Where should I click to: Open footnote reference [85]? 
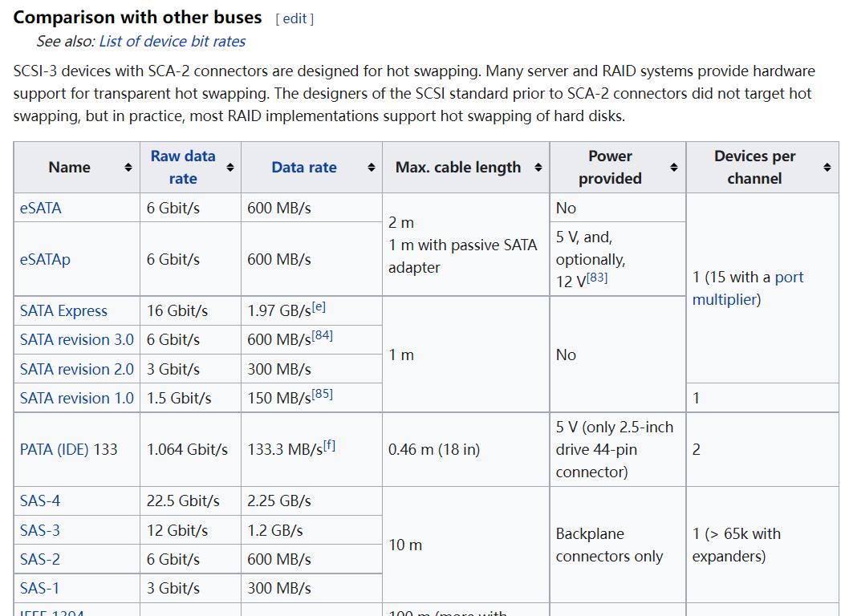click(322, 394)
